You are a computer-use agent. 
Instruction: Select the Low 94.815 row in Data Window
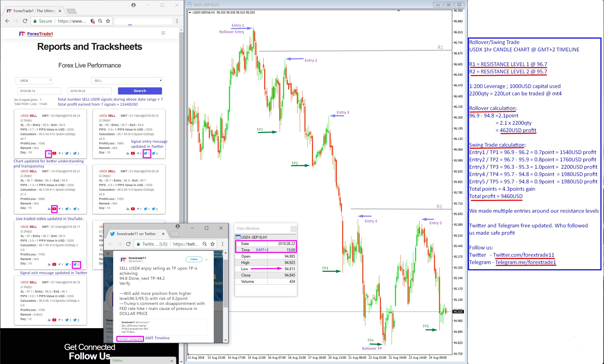[x=266, y=269]
